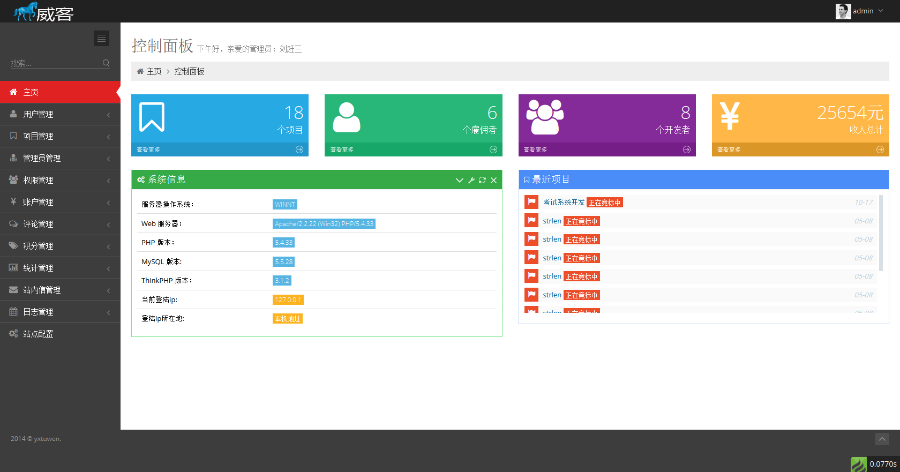Click arrow circle icon on green card
The height and width of the screenshot is (472, 900).
(493, 149)
